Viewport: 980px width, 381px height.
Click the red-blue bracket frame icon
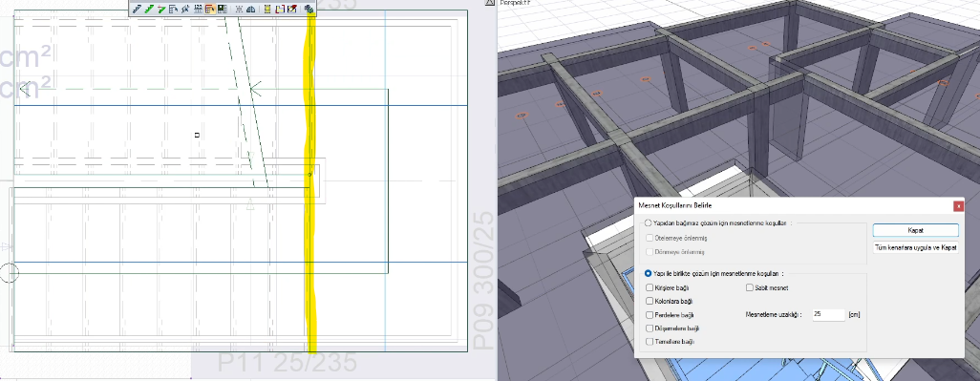coord(280,9)
